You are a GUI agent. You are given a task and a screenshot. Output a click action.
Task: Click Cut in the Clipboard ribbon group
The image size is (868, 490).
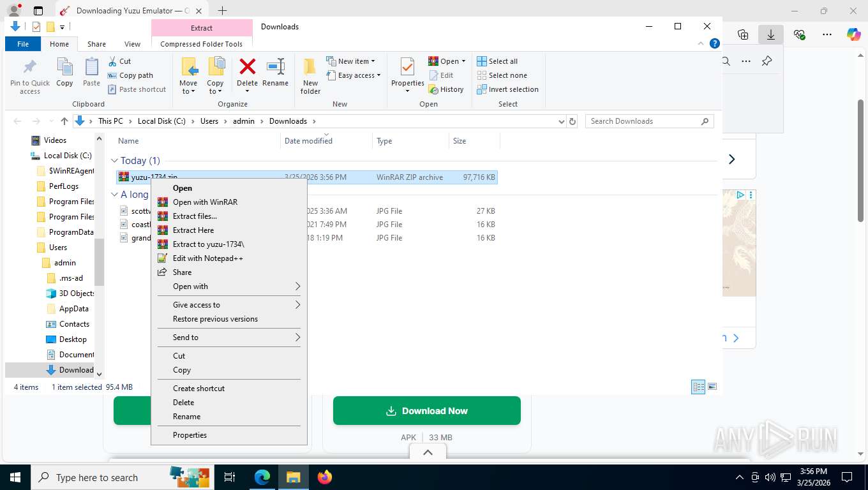(x=119, y=61)
